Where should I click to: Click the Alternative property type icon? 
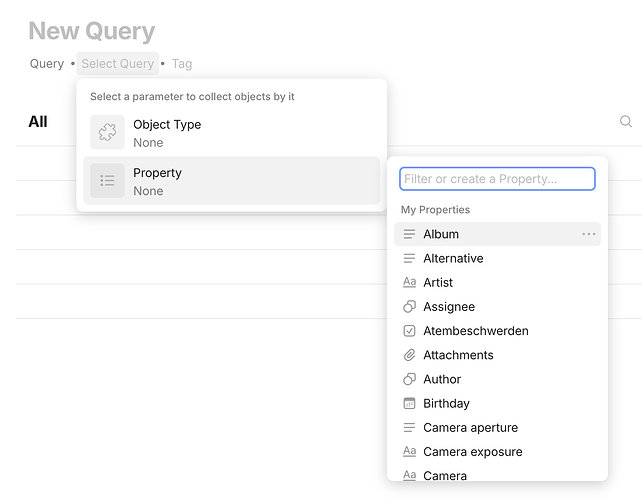point(409,258)
